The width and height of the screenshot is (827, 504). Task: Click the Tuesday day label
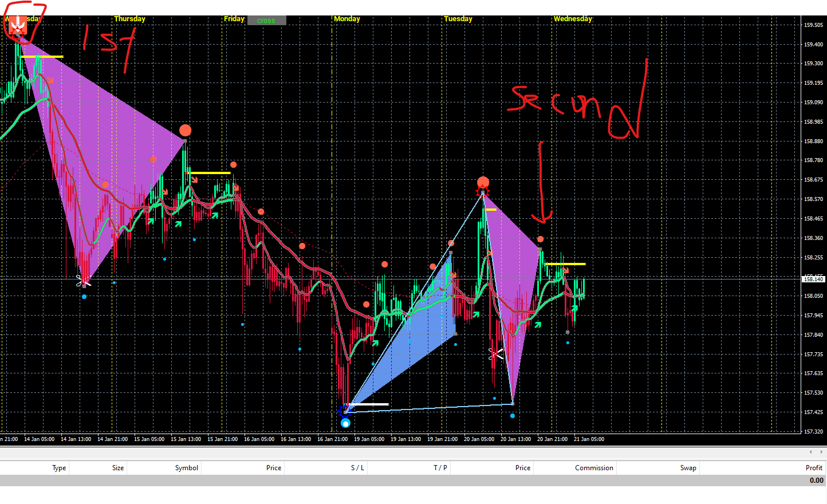pyautogui.click(x=458, y=19)
